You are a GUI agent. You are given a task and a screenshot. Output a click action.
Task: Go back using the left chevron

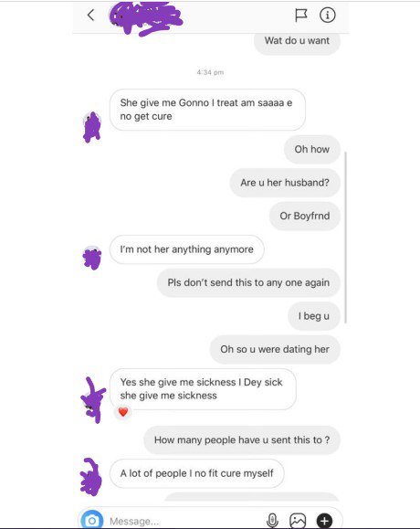click(x=90, y=16)
